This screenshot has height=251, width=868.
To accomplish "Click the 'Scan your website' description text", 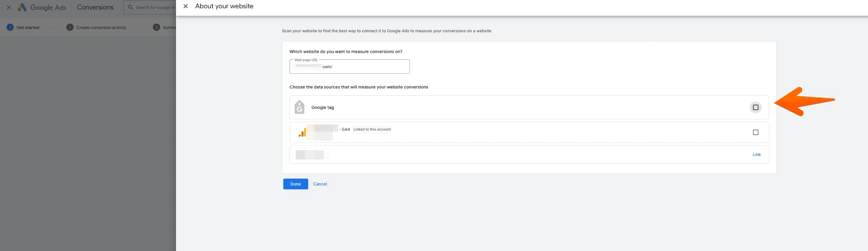I will pos(387,31).
